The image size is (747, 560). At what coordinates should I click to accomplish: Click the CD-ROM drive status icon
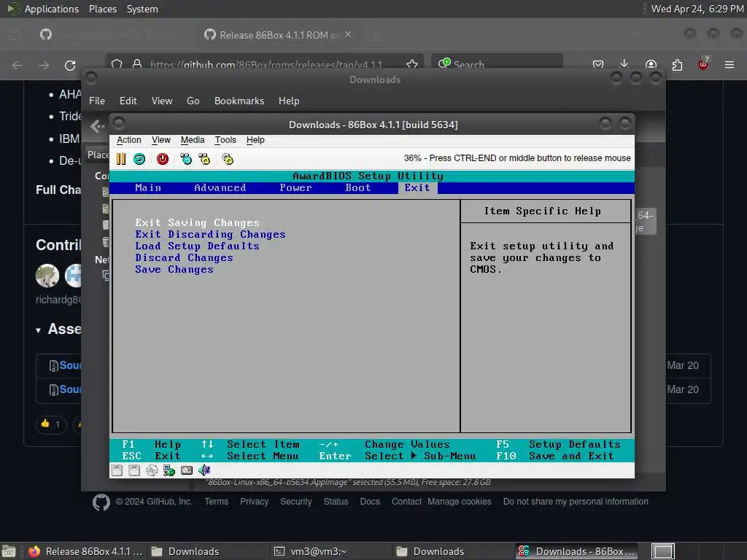click(152, 470)
